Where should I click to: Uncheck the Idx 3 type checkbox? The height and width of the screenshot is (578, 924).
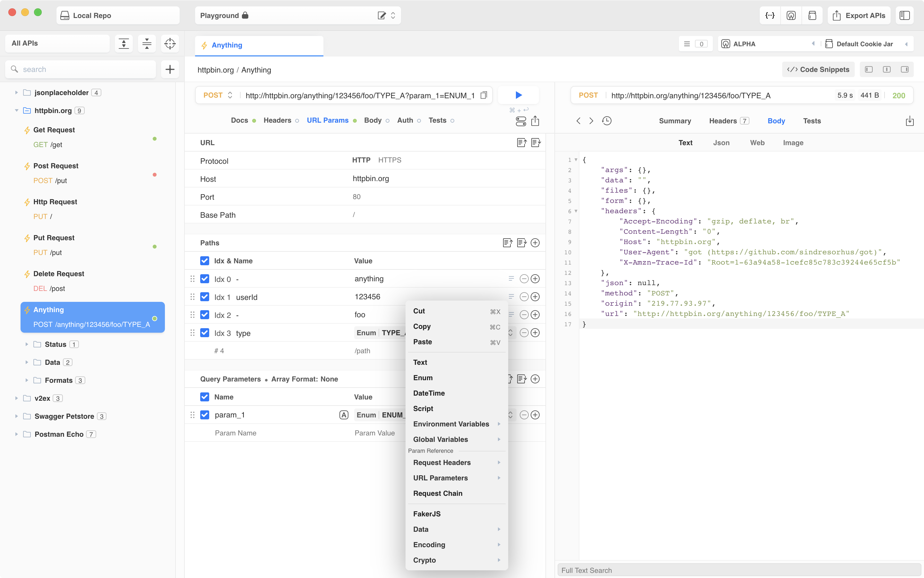click(205, 333)
